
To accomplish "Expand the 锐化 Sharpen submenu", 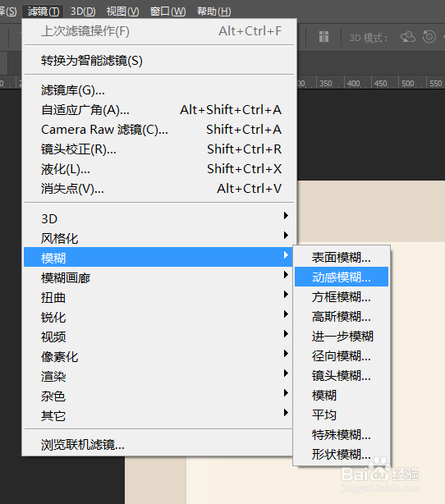I will (x=158, y=317).
